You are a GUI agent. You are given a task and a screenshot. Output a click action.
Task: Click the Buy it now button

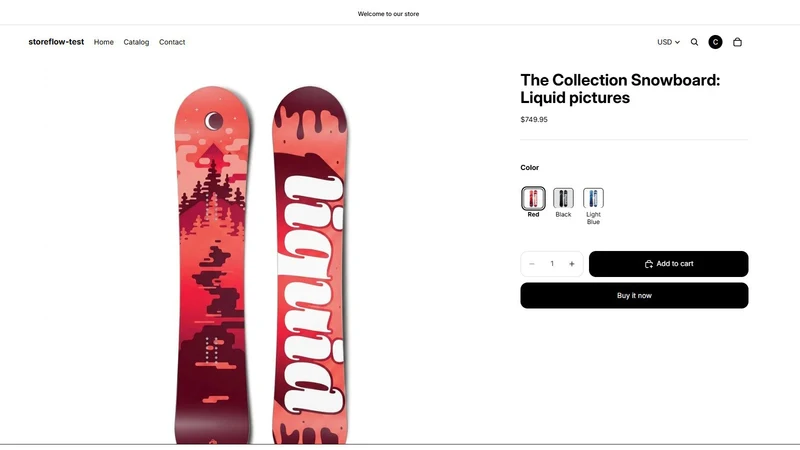[634, 295]
